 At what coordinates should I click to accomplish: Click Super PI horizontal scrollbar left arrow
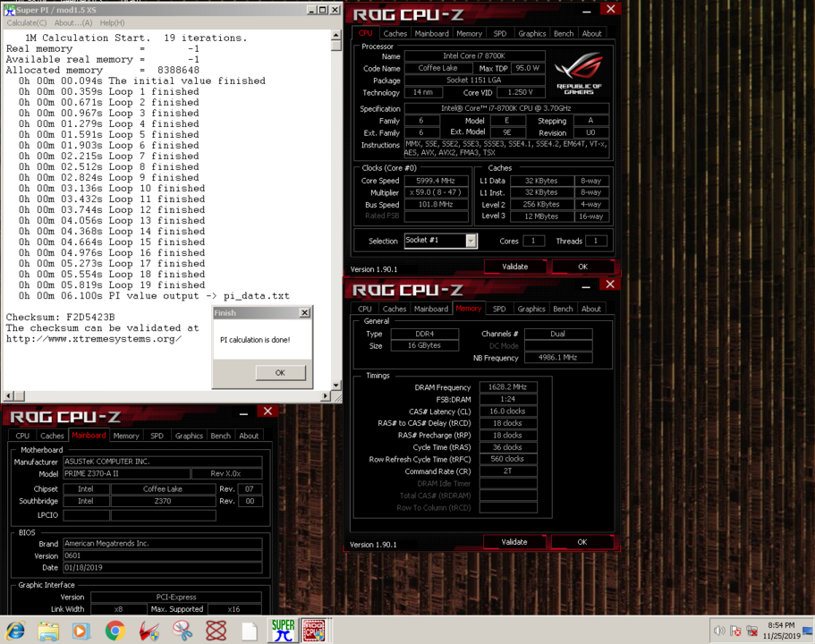8,396
